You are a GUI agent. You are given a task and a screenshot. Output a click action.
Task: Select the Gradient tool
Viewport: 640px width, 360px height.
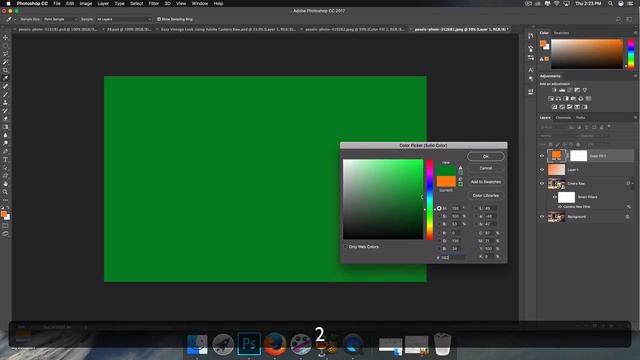[x=5, y=127]
